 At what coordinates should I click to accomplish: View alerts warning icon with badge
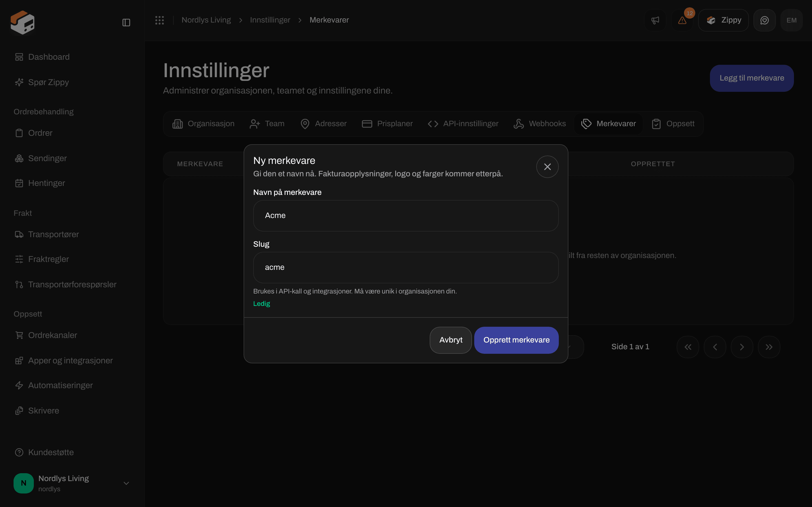(x=682, y=20)
